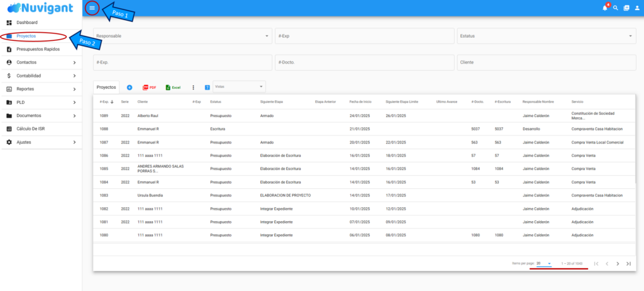Expand the Contactos submenu chevron
Image resolution: width=644 pixels, height=291 pixels.
pos(74,62)
